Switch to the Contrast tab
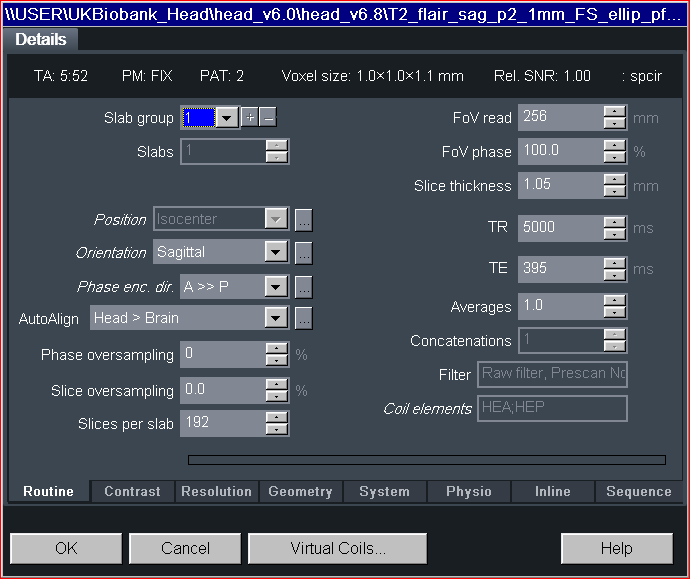This screenshot has height=579, width=690. click(x=132, y=491)
